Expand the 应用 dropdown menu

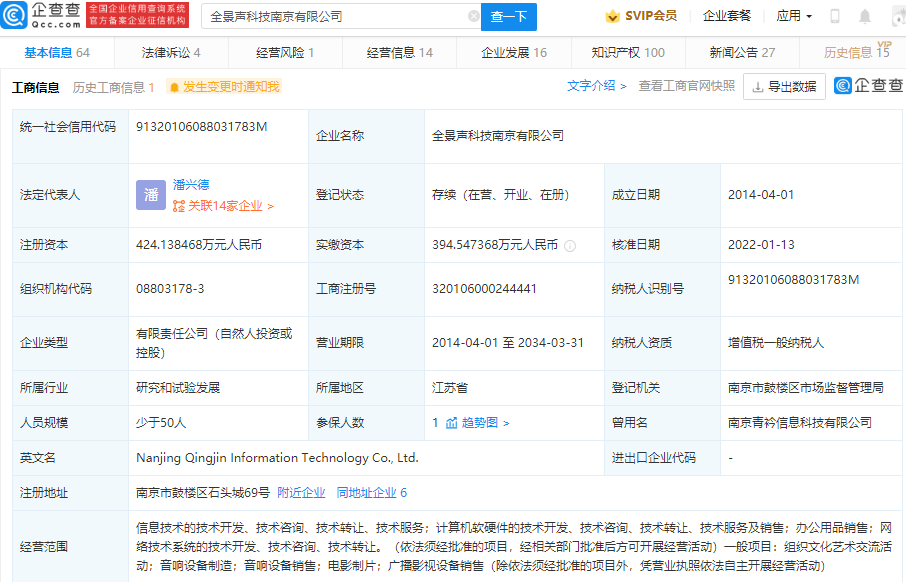pos(794,17)
